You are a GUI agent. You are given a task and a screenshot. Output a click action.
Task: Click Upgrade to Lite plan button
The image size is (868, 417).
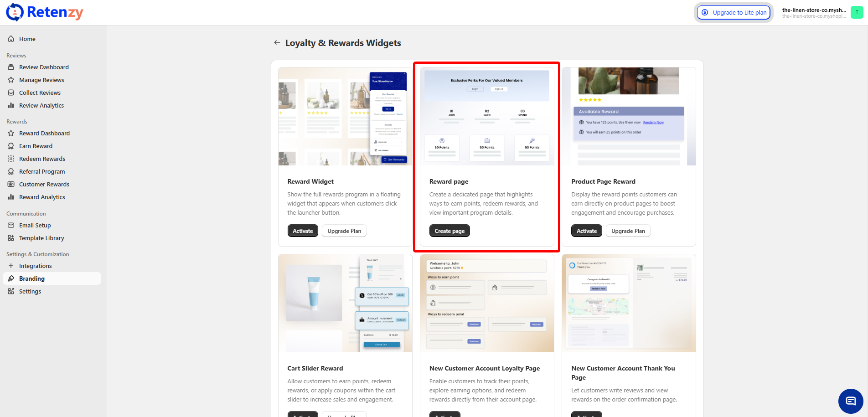(x=734, y=12)
